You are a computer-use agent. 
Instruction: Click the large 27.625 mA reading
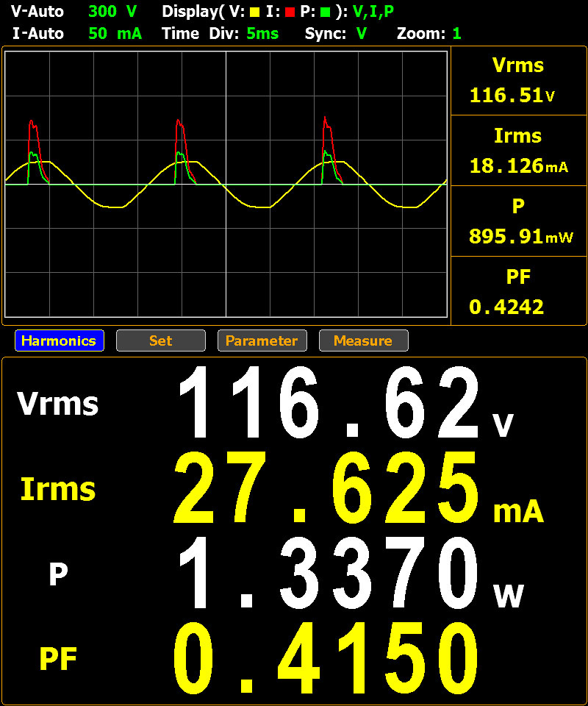coord(359,488)
